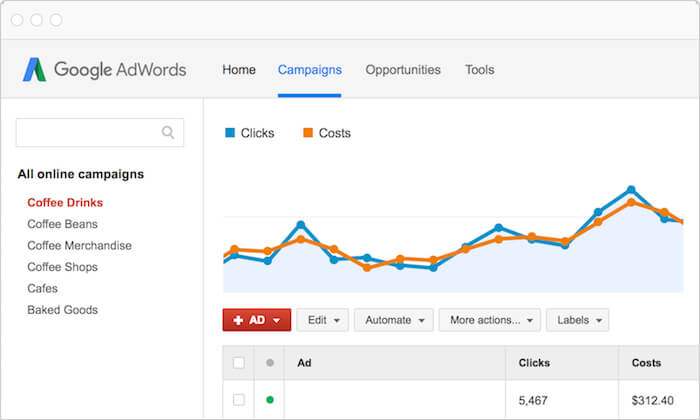Check the first ad row checkbox

(239, 399)
